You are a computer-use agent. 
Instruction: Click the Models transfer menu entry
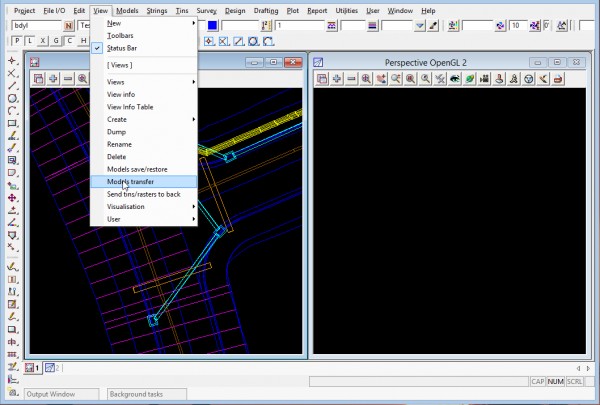pos(130,182)
